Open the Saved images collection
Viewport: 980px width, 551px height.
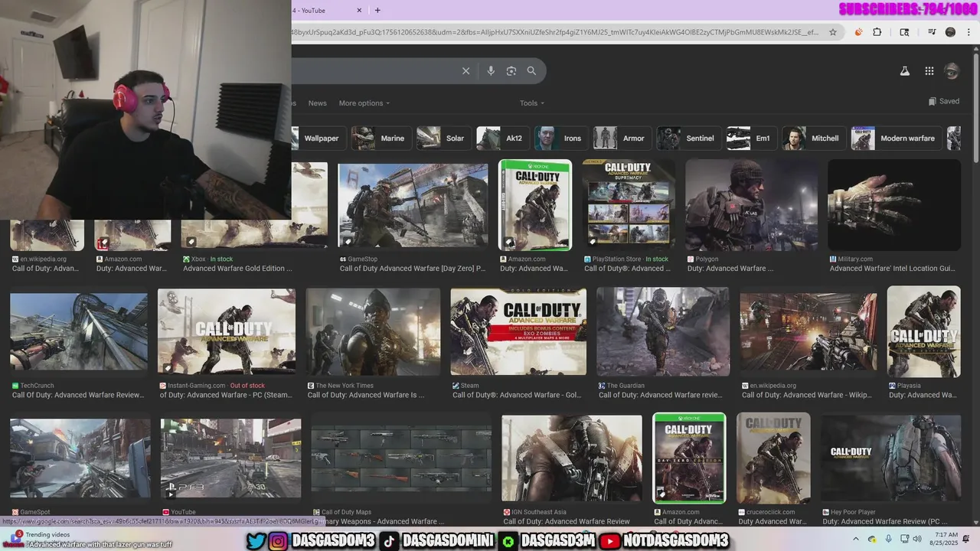[943, 101]
